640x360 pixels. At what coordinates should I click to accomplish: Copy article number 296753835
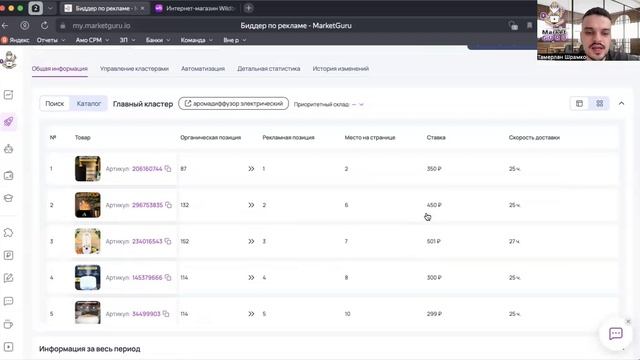[168, 205]
